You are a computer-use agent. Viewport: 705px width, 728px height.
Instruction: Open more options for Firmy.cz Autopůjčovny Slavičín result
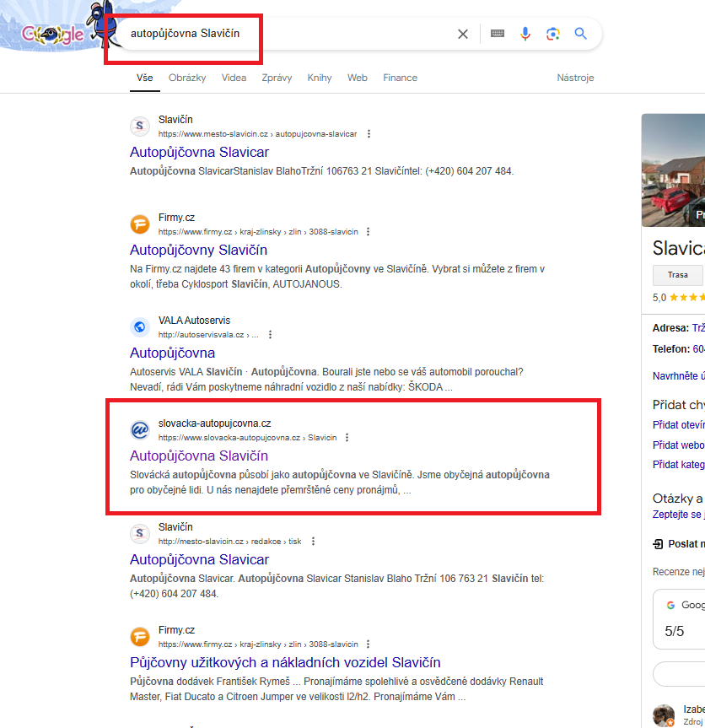tap(368, 232)
